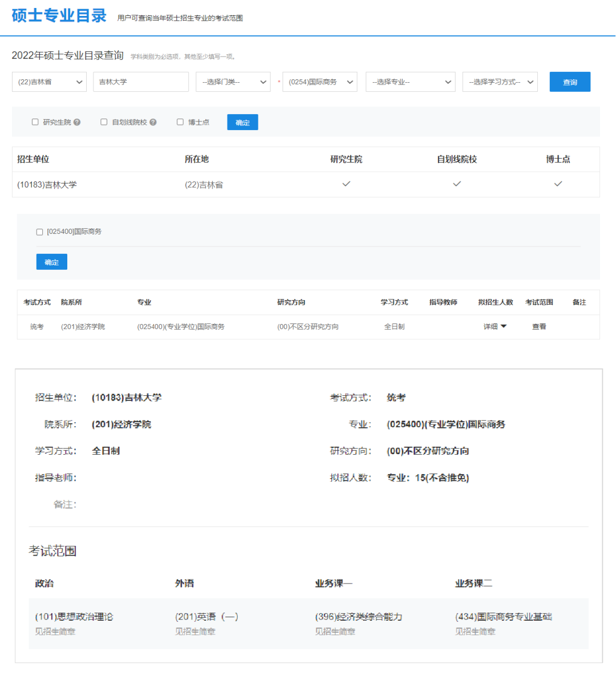Click the checkmark in the 研究生院 column
616x680 pixels.
coord(346,184)
